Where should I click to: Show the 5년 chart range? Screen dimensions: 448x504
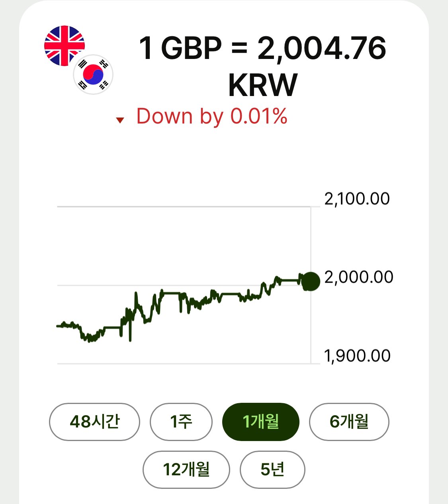(x=272, y=469)
